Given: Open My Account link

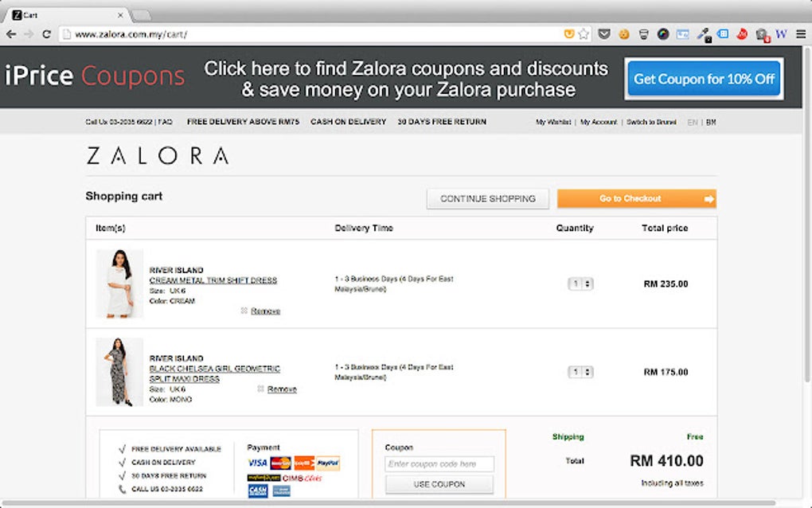Looking at the screenshot, I should (x=599, y=122).
